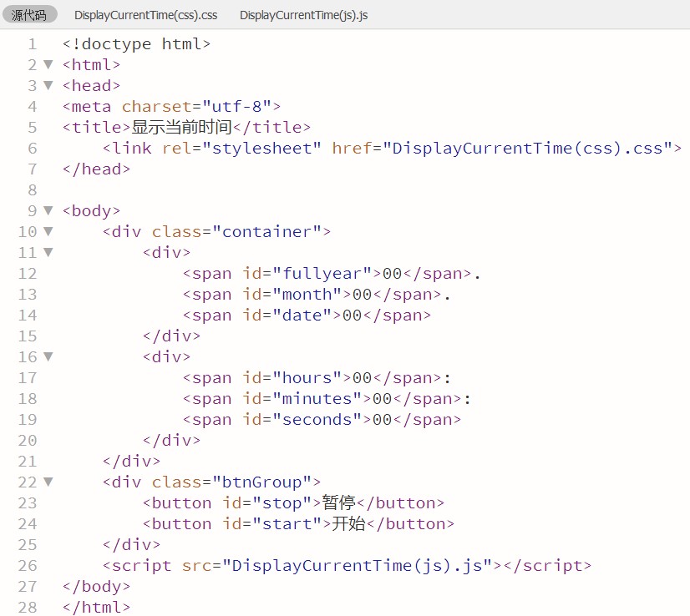Image resolution: width=690 pixels, height=616 pixels.
Task: Click the "month" id value
Action: click(x=307, y=294)
